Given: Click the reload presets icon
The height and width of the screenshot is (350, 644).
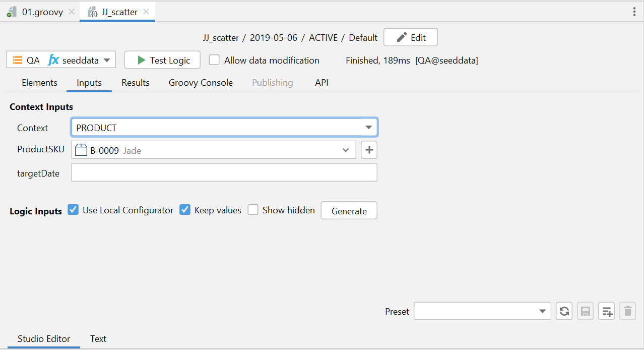Looking at the screenshot, I should click(x=564, y=311).
